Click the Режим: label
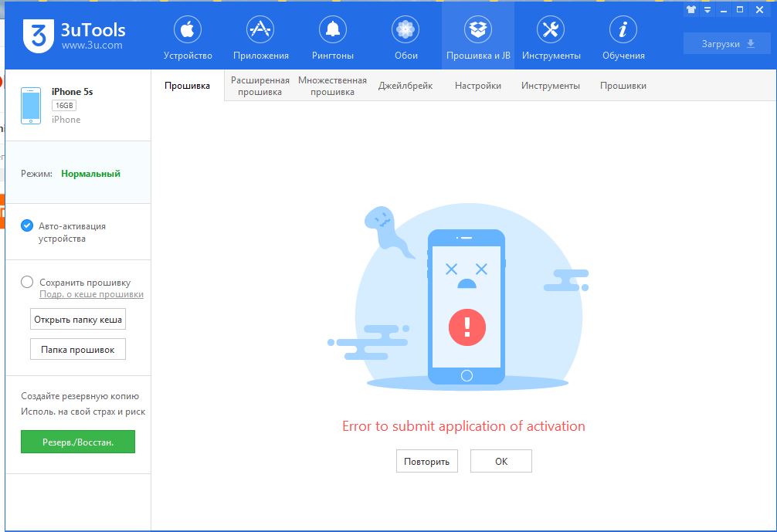The height and width of the screenshot is (532, 777). tap(36, 174)
